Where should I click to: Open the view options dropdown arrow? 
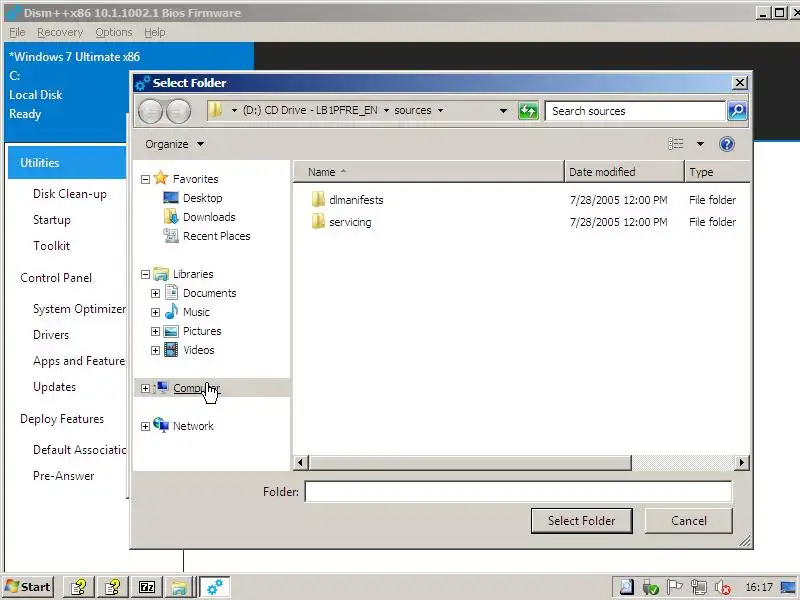(700, 144)
